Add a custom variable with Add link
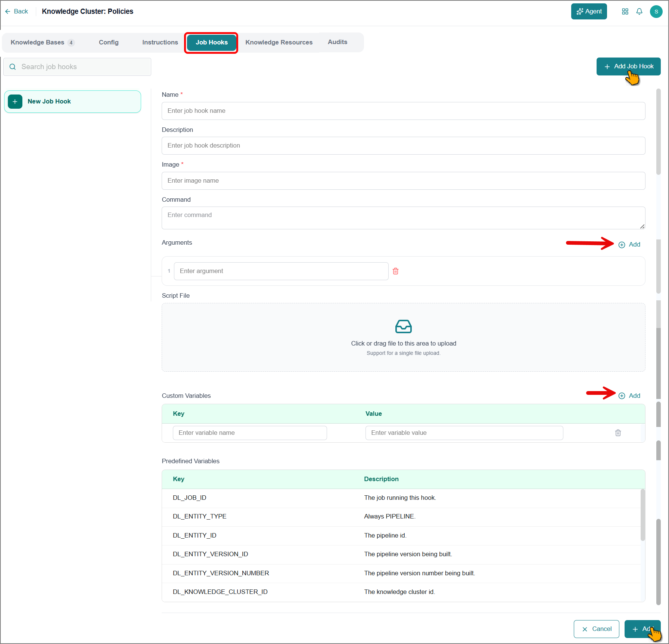This screenshot has height=644, width=669. coord(629,396)
